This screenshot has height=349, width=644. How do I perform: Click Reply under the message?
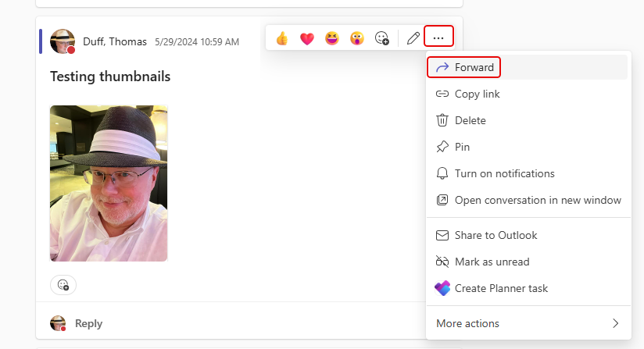[x=88, y=323]
